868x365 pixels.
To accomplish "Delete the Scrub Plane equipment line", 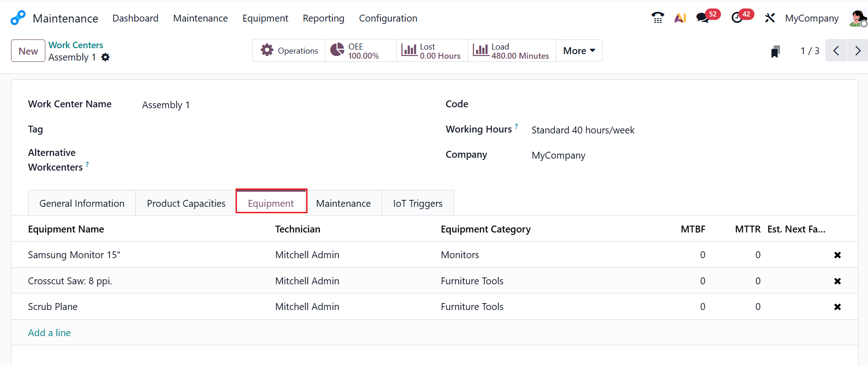I will 837,307.
